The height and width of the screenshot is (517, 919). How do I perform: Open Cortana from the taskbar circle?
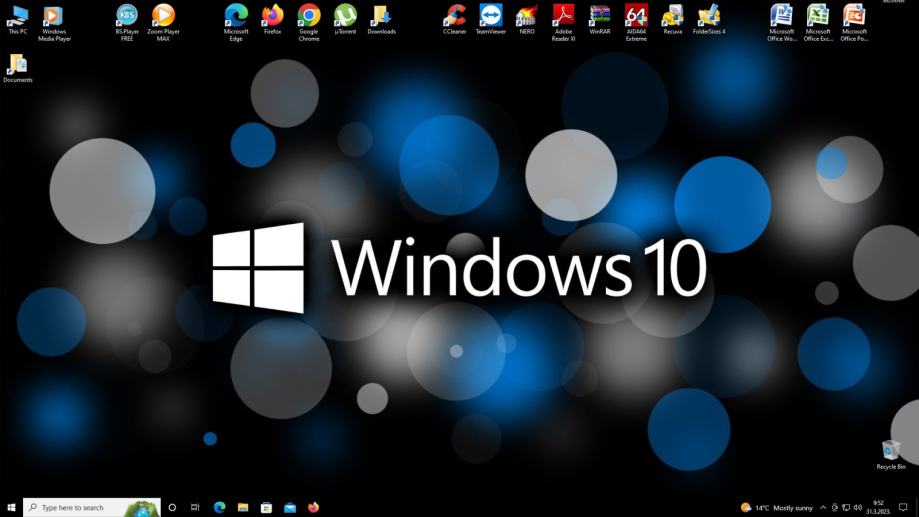coord(172,508)
